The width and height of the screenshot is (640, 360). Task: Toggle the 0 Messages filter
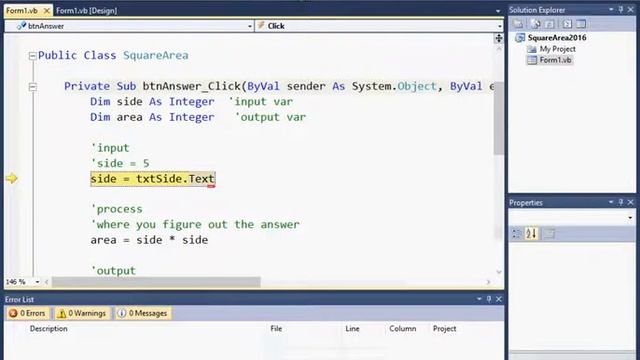(x=143, y=313)
